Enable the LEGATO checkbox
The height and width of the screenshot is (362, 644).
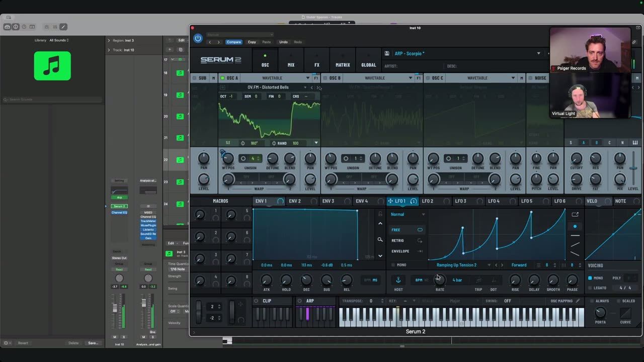590,288
